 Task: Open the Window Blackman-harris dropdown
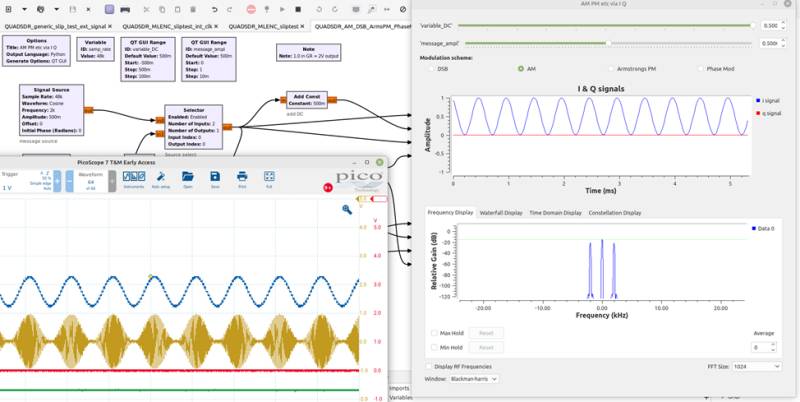click(x=473, y=379)
